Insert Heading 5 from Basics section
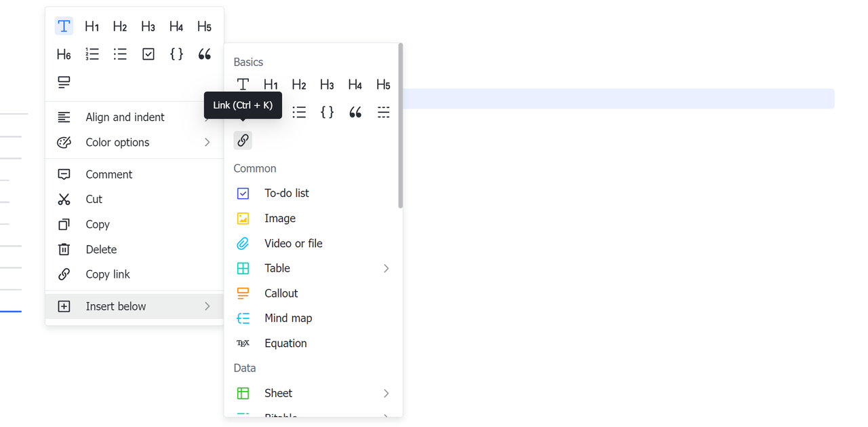This screenshot has height=427, width=868. click(x=383, y=84)
